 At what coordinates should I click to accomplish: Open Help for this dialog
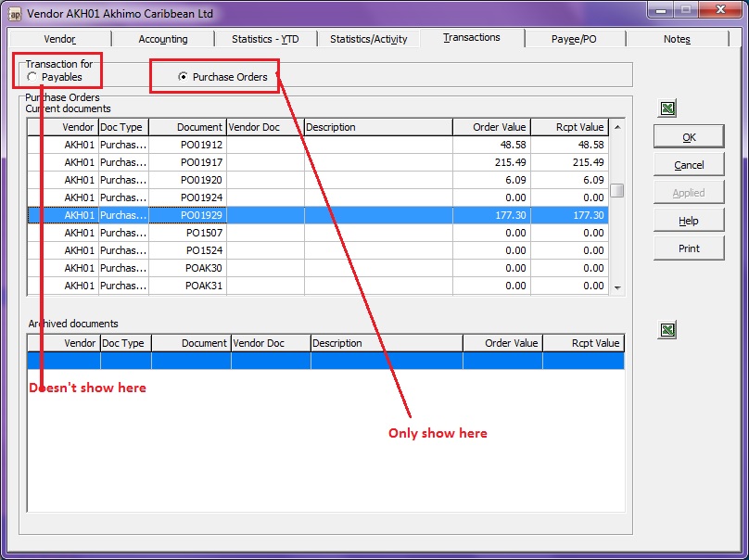[x=689, y=221]
